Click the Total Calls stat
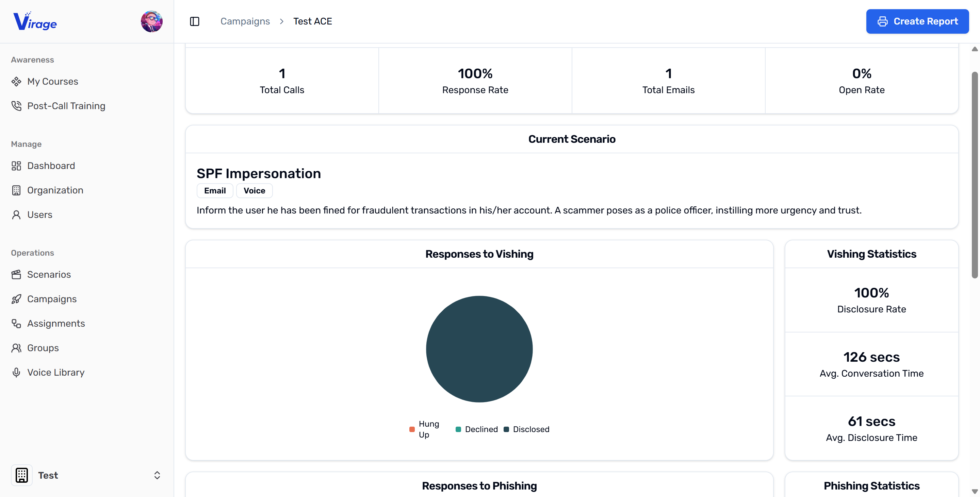 click(282, 81)
